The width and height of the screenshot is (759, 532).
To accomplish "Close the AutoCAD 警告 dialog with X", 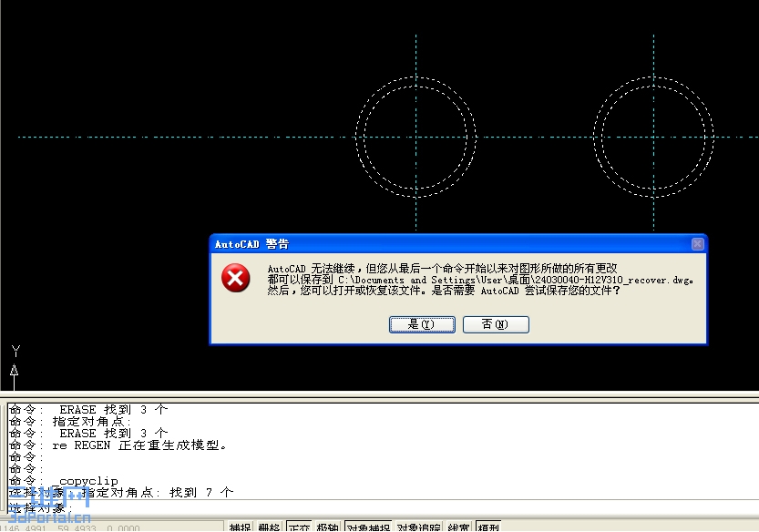I will [x=698, y=244].
